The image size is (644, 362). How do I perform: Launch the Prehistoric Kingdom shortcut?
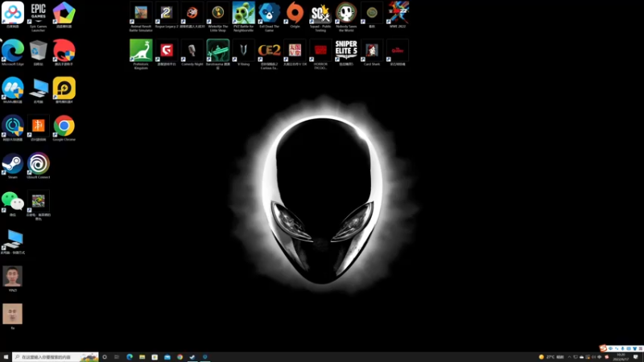pos(141,54)
